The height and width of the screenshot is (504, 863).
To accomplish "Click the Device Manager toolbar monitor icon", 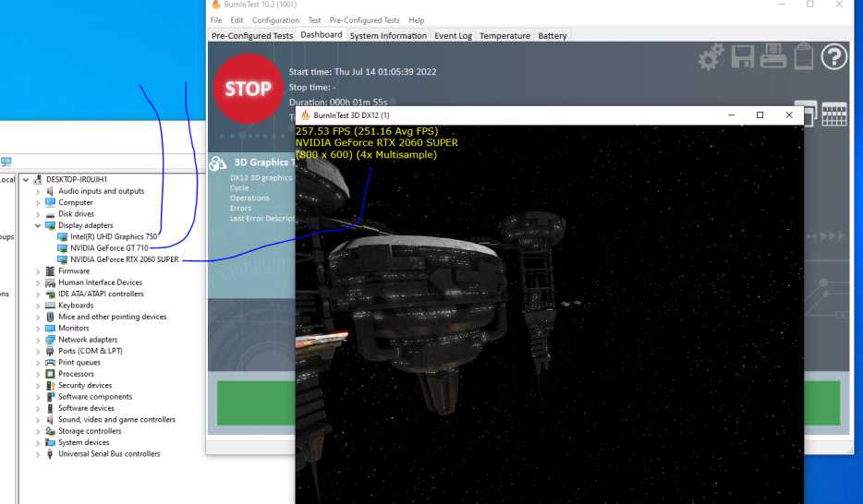I will tap(6, 162).
